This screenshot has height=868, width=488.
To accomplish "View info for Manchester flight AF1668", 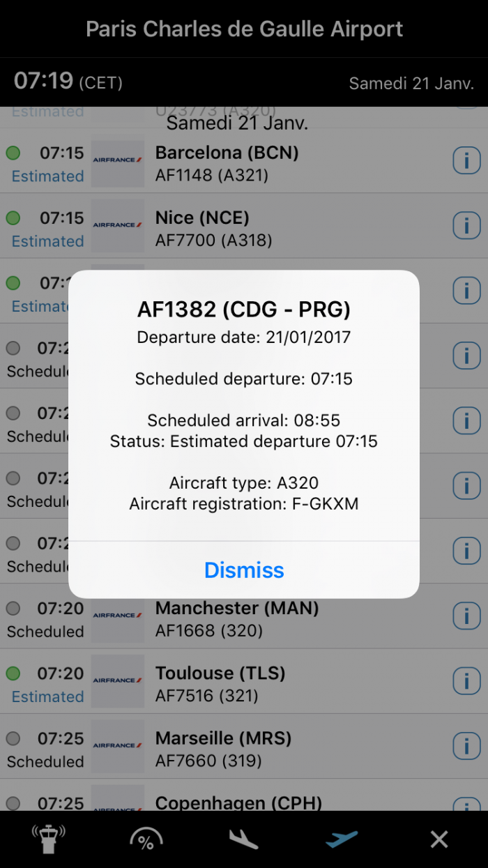I will [466, 616].
